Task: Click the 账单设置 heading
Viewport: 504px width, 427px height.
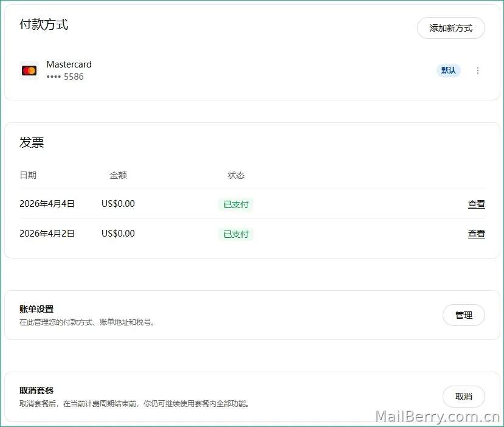Action: pos(36,309)
